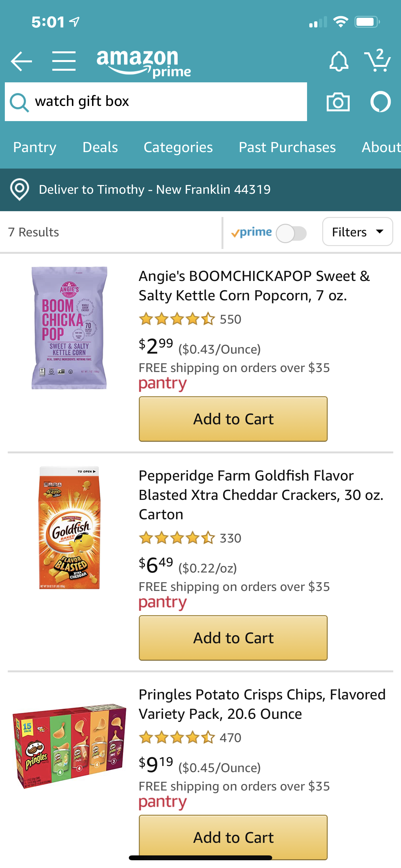Activate the Alexa voice icon

pos(380,102)
